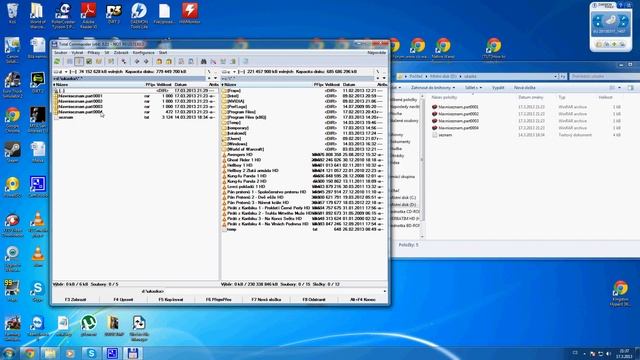
Task: Click F3 Zobrazit button
Action: tap(76, 300)
